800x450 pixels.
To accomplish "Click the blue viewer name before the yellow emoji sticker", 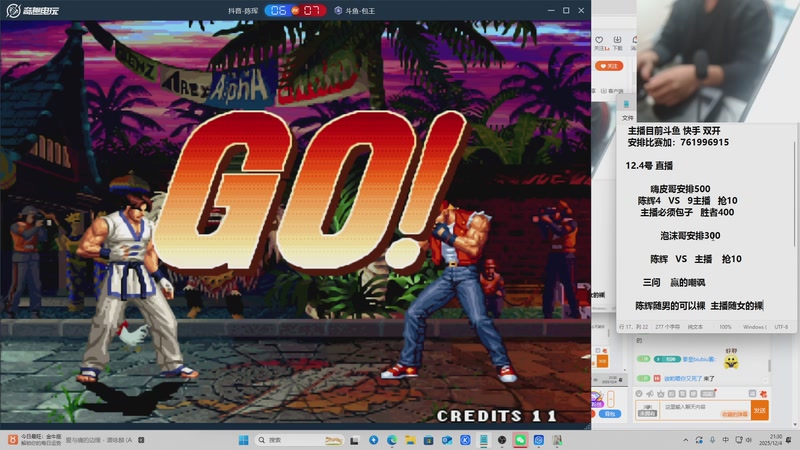I will [x=698, y=359].
